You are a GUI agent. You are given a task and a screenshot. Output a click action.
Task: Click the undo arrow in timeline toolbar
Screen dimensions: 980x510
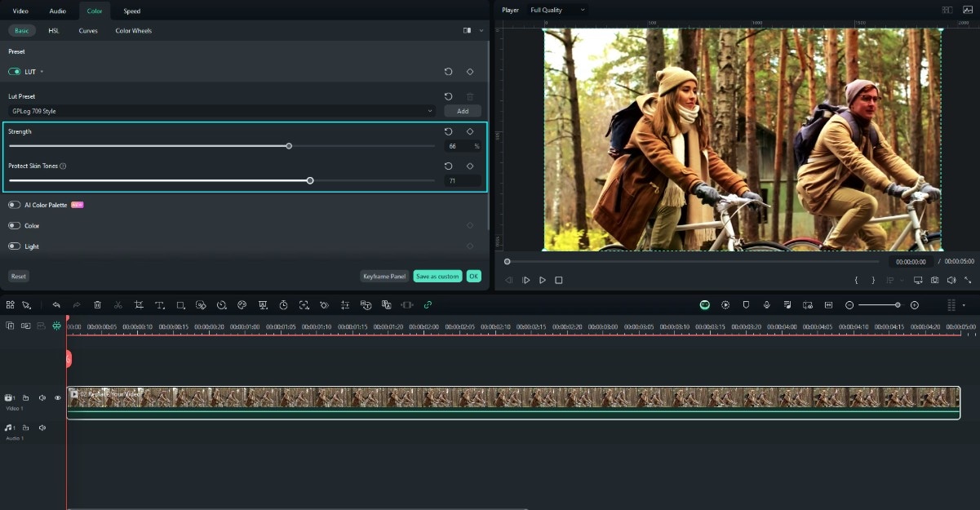[x=56, y=304]
